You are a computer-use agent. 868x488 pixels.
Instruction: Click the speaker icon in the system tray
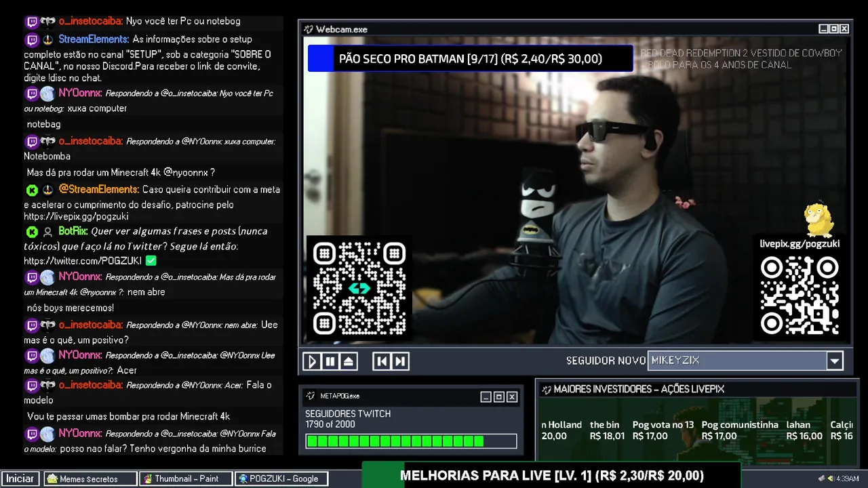point(831,479)
